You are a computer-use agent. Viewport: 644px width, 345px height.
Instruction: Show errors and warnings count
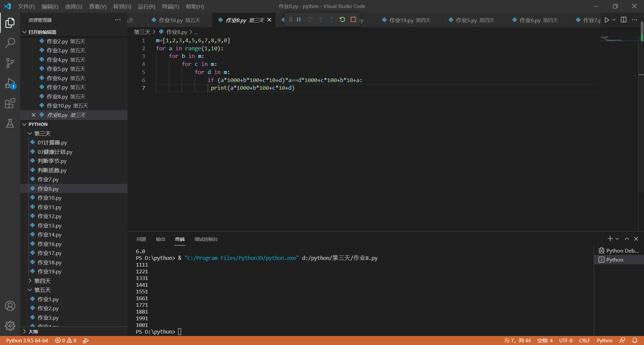tap(66, 340)
